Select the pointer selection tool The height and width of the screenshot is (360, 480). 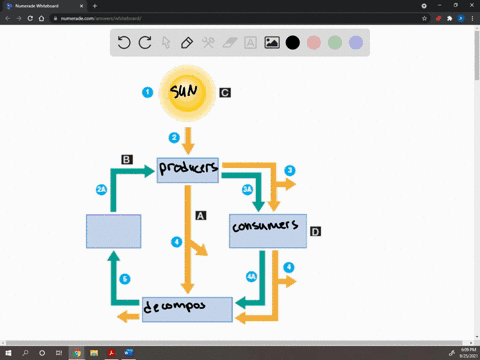[166, 43]
